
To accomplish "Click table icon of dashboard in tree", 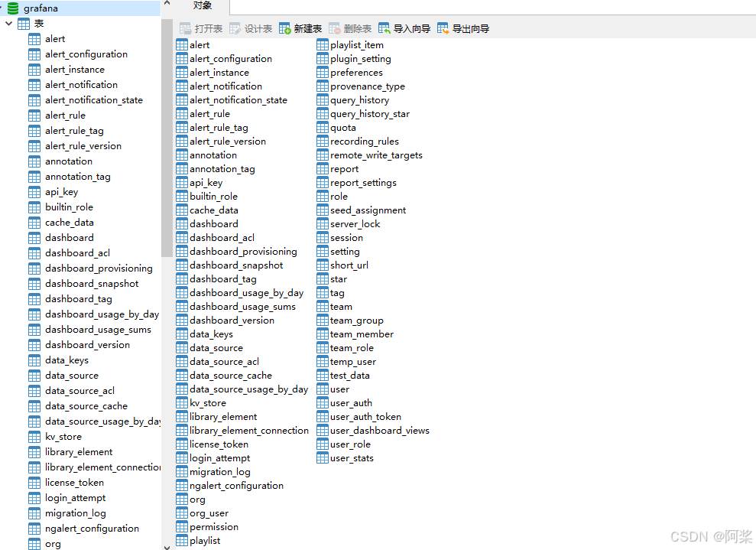I will pyautogui.click(x=34, y=238).
